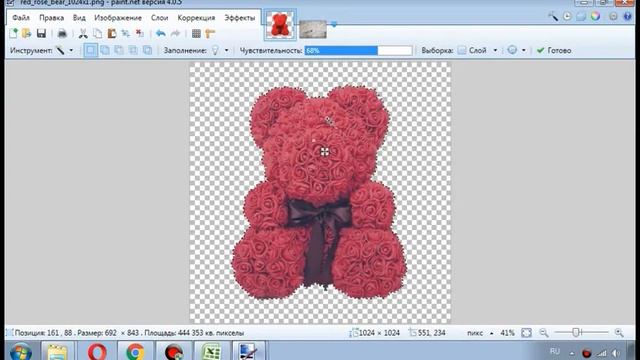Click the Готово finish button

click(554, 50)
